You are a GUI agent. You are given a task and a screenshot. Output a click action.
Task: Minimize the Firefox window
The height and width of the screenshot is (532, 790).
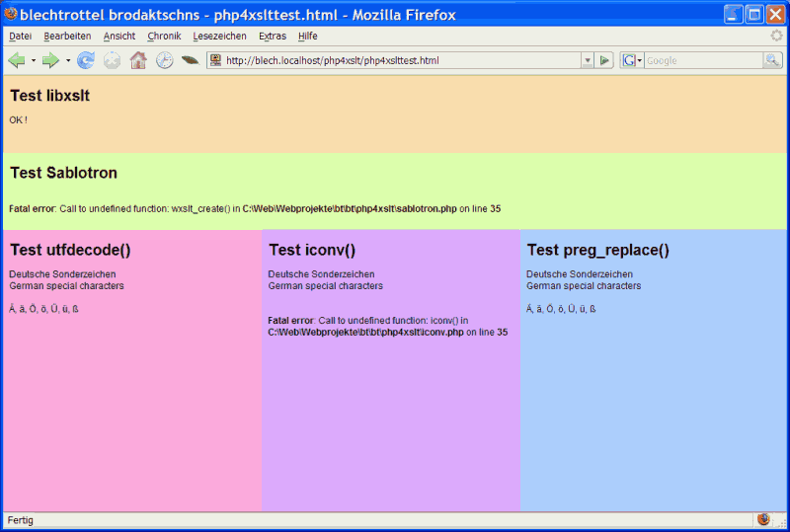pyautogui.click(x=734, y=14)
